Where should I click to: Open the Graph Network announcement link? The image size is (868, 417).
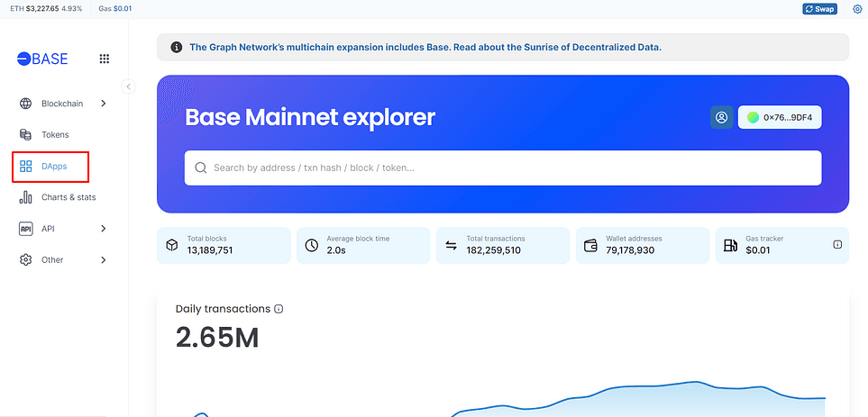(x=425, y=47)
